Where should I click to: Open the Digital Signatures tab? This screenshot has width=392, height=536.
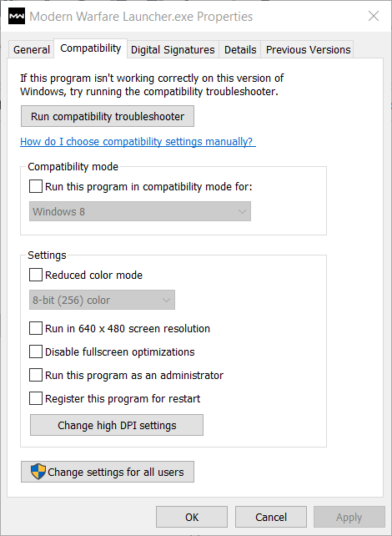(x=173, y=49)
